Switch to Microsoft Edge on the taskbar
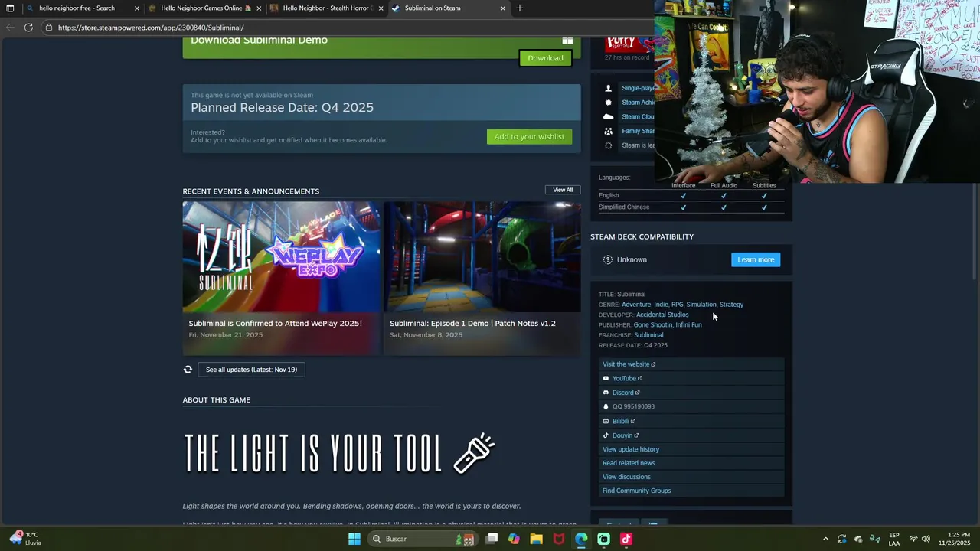980x551 pixels. [x=581, y=539]
